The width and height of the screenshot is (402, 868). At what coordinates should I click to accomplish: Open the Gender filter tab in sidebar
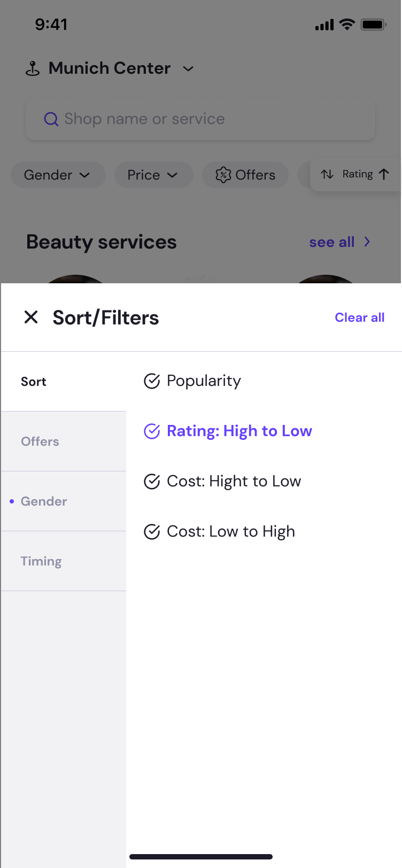click(x=44, y=501)
